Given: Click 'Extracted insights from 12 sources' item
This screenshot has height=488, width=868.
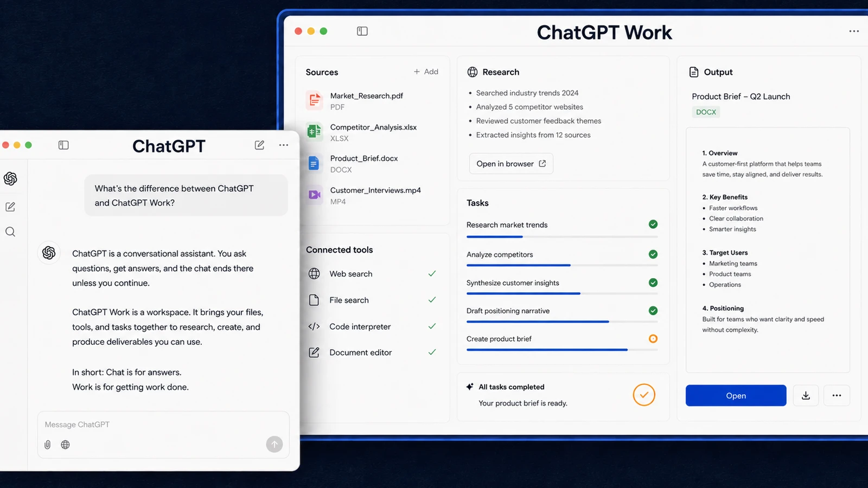Looking at the screenshot, I should tap(533, 135).
